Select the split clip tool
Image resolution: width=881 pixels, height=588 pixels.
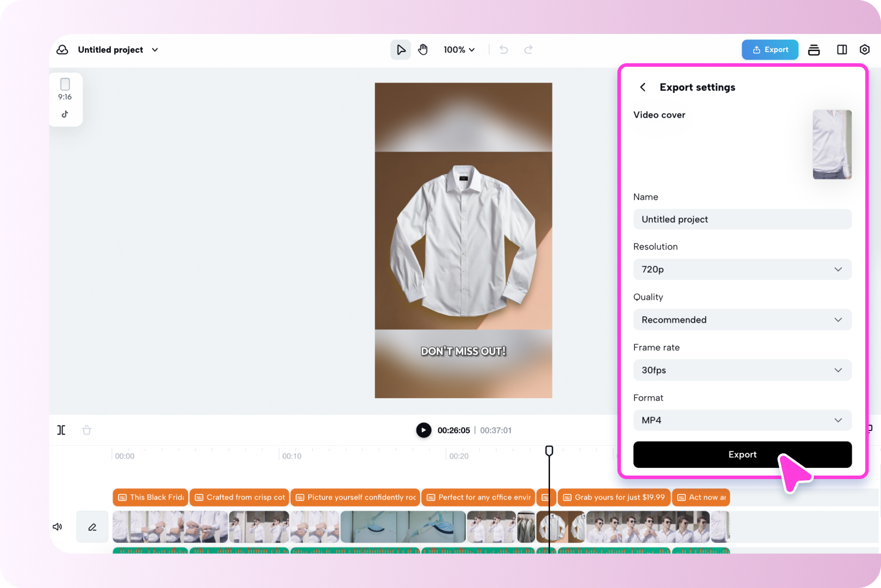(61, 429)
